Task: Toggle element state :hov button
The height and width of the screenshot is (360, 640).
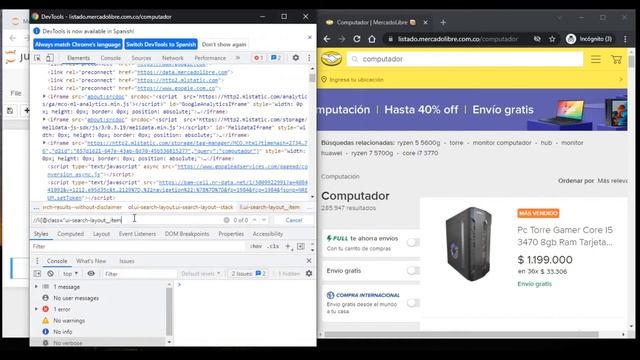Action: (x=256, y=247)
